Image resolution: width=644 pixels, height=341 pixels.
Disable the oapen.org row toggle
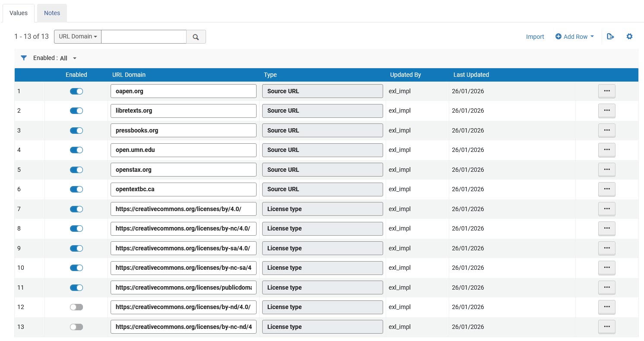76,91
